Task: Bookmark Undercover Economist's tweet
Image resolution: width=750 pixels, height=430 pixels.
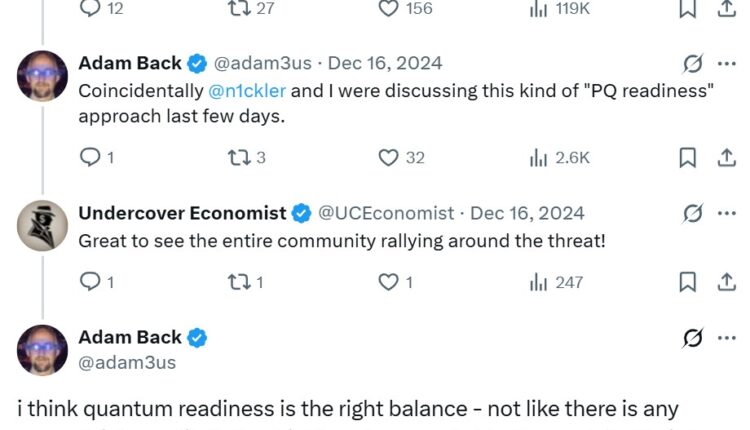Action: pyautogui.click(x=687, y=282)
